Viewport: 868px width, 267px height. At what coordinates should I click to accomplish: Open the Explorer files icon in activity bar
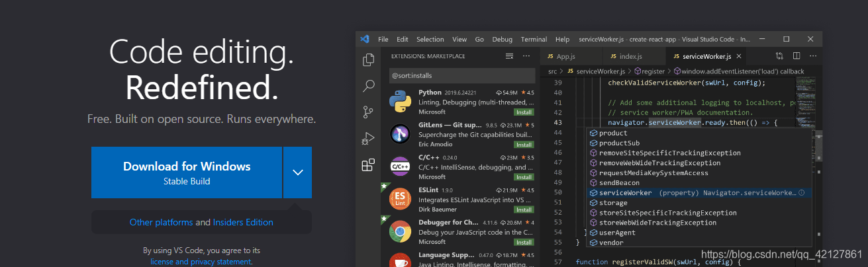368,60
